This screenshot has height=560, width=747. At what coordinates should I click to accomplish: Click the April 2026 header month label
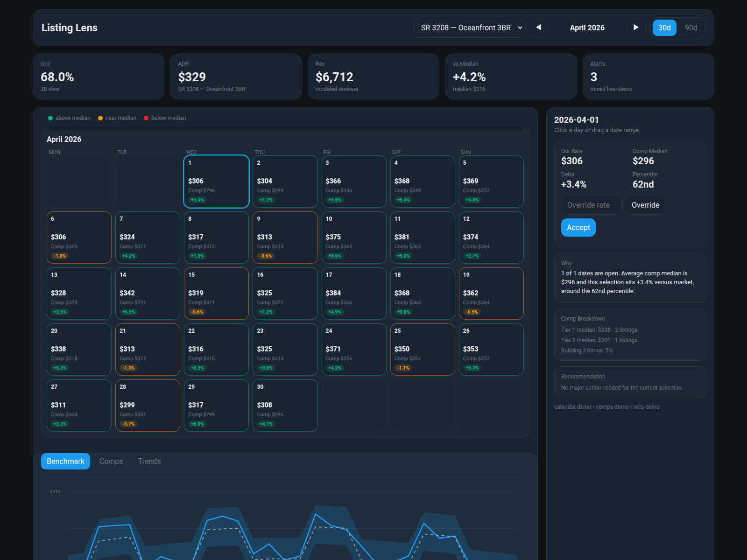click(x=587, y=28)
